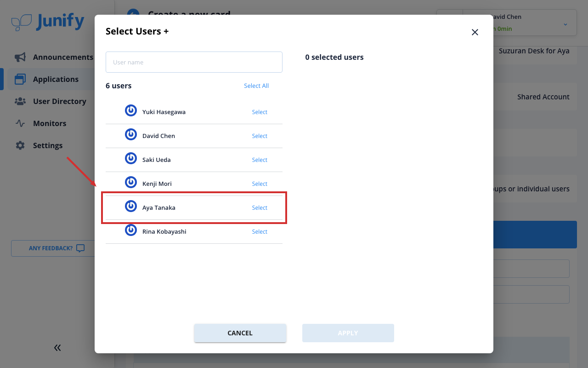Select user Kenji Mori

260,184
